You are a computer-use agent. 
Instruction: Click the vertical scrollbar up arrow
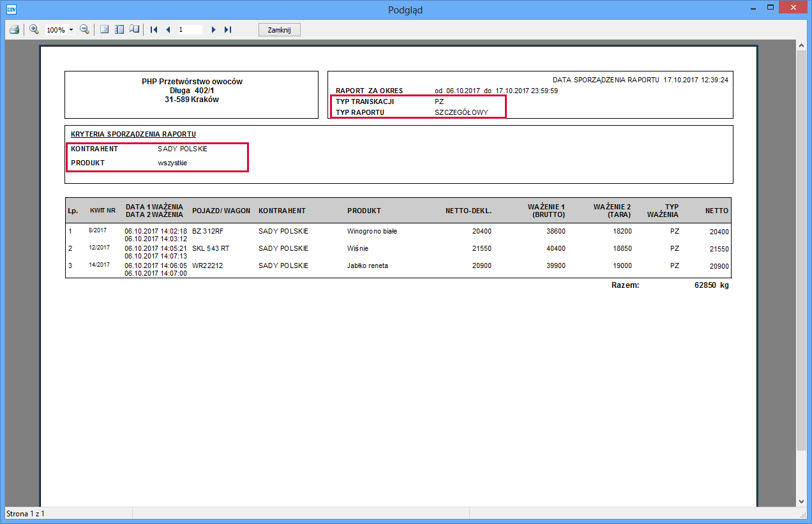pyautogui.click(x=802, y=47)
